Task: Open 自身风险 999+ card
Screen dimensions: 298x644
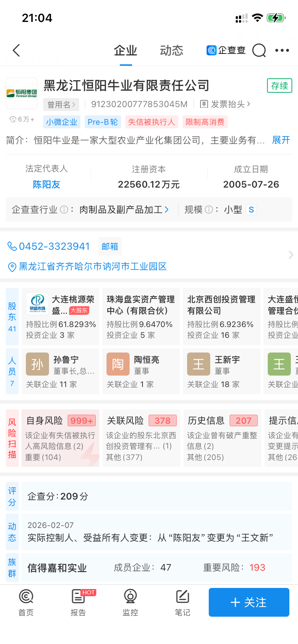Action: coord(60,438)
